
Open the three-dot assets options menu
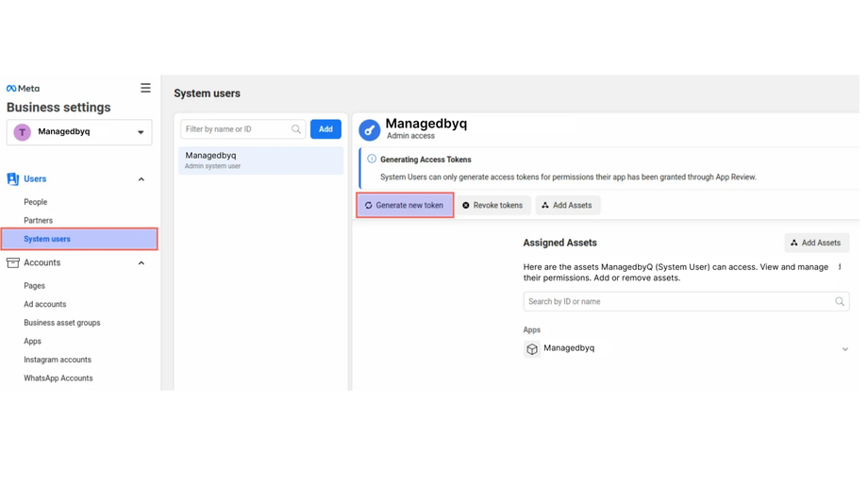(840, 267)
